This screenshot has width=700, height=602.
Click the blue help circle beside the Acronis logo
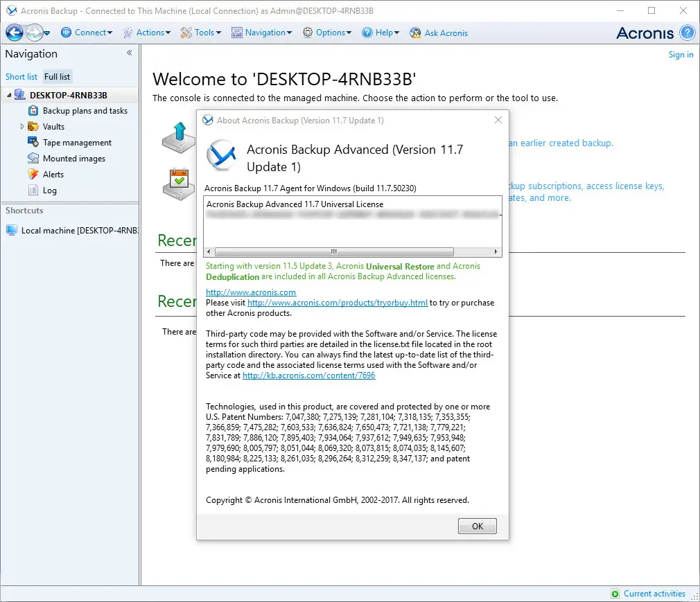coord(688,33)
